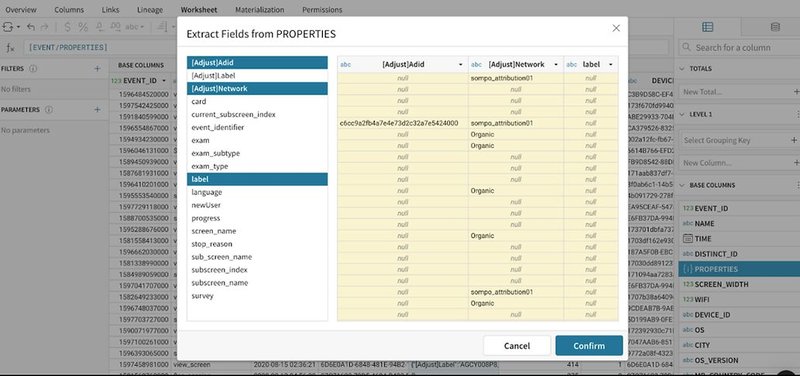Select the screen_name field
Screen dimensions: 800x376
point(257,231)
